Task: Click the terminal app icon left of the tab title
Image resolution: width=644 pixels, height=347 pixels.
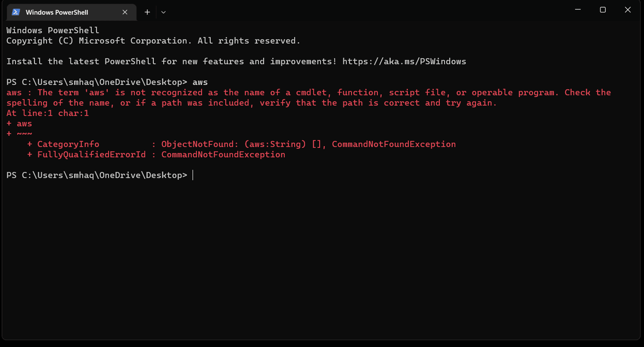Action: pyautogui.click(x=15, y=12)
